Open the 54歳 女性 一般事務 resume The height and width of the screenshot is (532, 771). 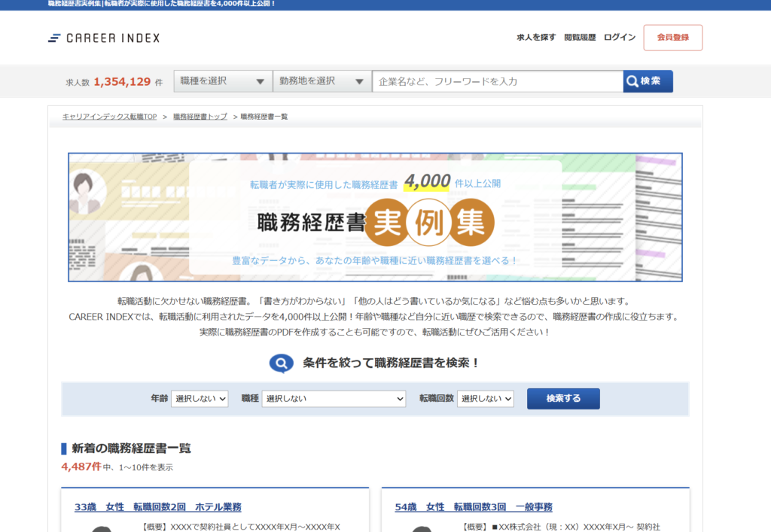pos(474,507)
